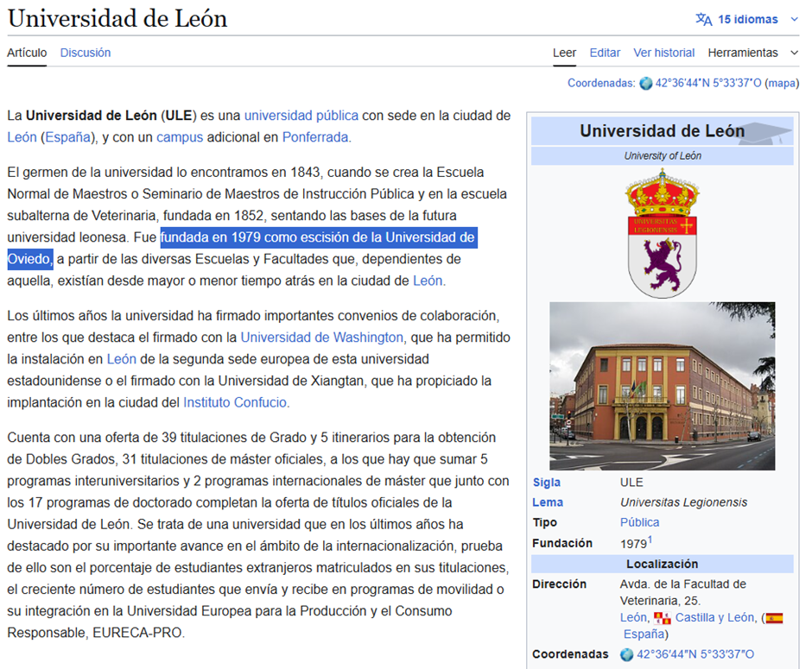Open Castilla y León link in infobox

click(x=714, y=618)
